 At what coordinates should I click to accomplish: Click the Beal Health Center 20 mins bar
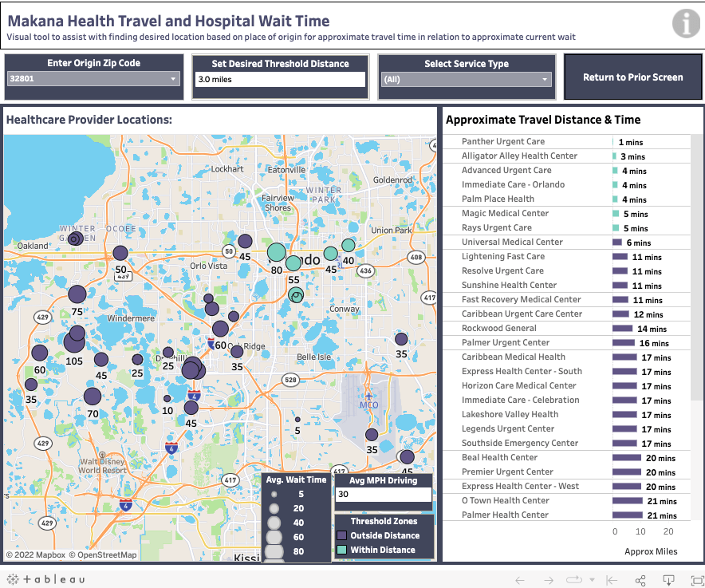point(627,458)
